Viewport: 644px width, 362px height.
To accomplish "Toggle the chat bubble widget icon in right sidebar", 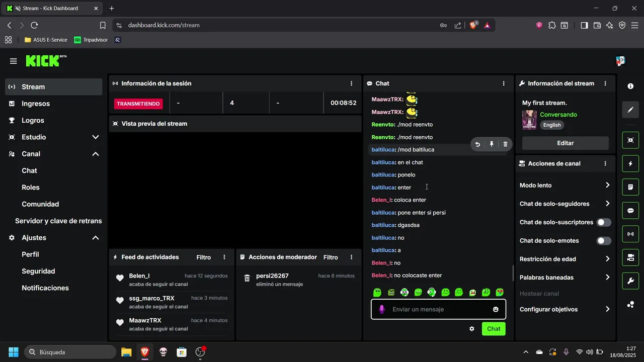I will pos(630,211).
